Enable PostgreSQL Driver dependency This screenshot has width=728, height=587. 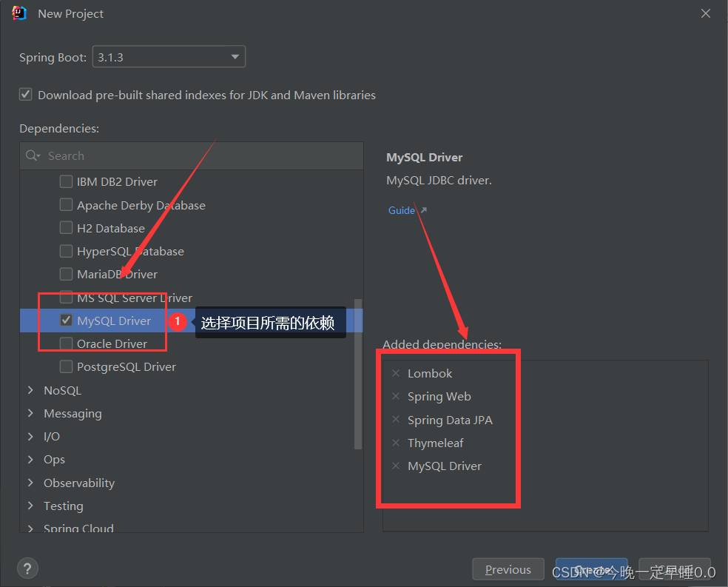[x=66, y=366]
